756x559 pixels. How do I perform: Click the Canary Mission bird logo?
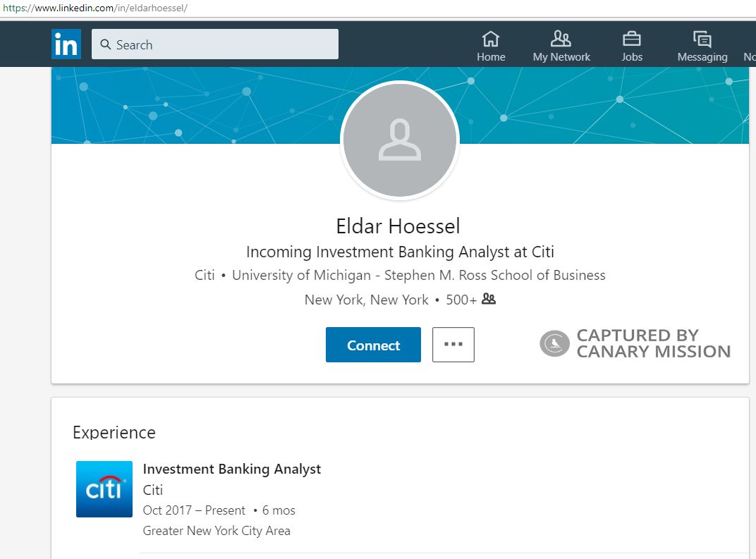click(x=554, y=344)
